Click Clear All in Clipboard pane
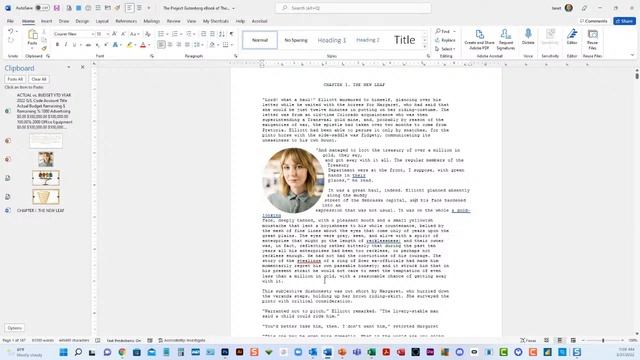 pyautogui.click(x=39, y=79)
